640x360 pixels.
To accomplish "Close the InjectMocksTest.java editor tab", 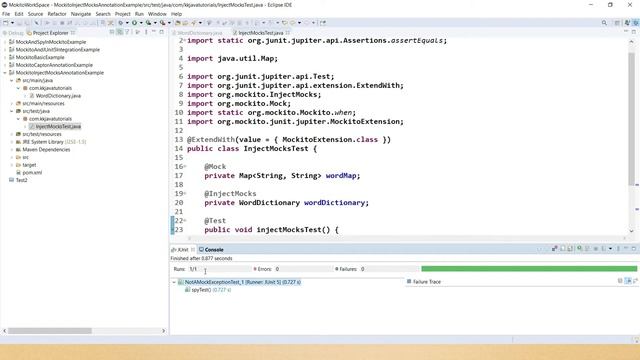I will coord(288,33).
